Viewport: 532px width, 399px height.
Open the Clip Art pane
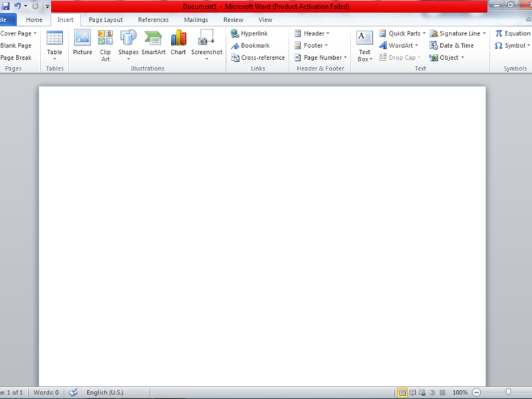pyautogui.click(x=105, y=45)
